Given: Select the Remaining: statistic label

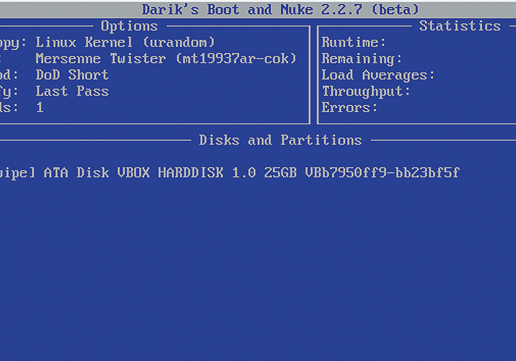Looking at the screenshot, I should tap(362, 59).
